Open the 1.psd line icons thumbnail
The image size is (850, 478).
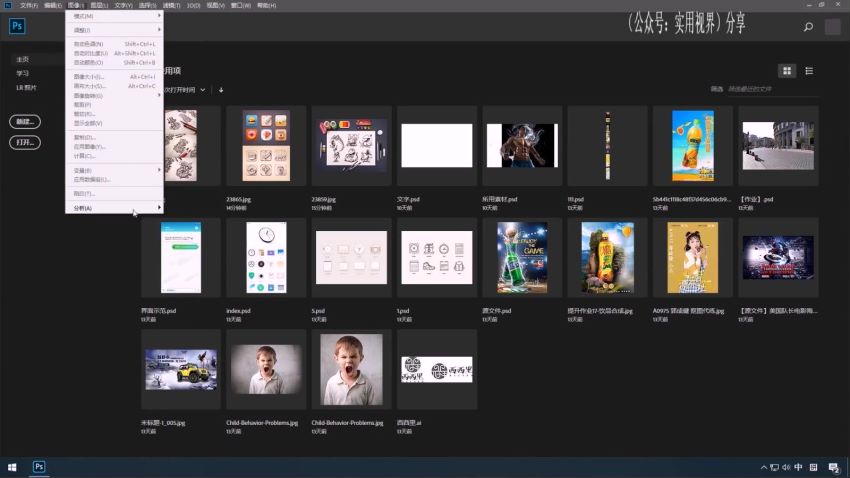(x=437, y=257)
